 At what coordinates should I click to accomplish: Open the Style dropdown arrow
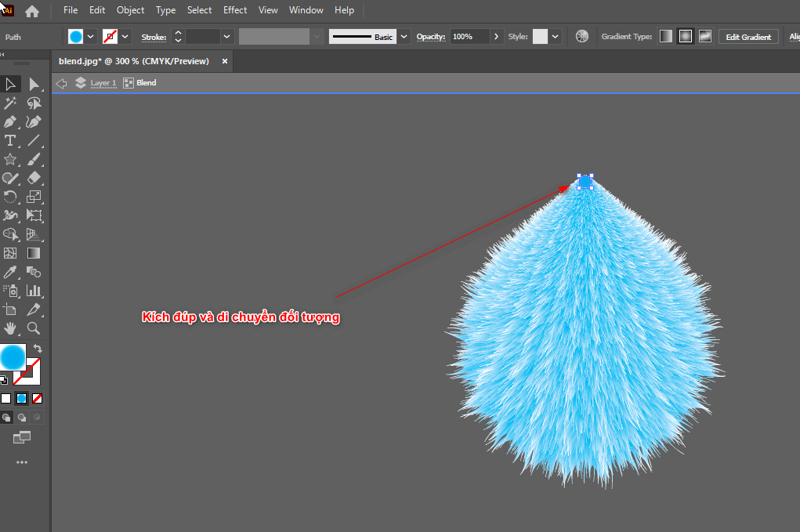pyautogui.click(x=556, y=37)
